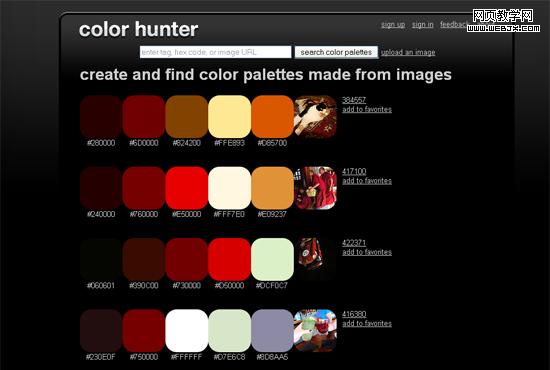This screenshot has height=370, width=550.
Task: Select the #280000 color swatch
Action: tap(101, 117)
